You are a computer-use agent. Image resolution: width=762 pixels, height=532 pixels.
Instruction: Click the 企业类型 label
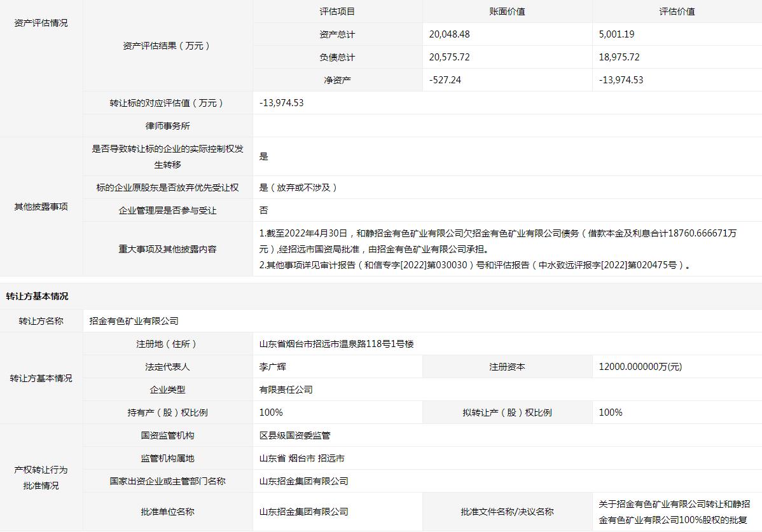coord(167,390)
